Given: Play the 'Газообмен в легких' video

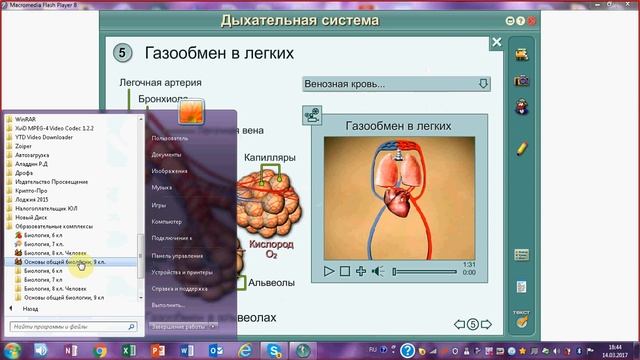Looking at the screenshot, I should pyautogui.click(x=329, y=271).
